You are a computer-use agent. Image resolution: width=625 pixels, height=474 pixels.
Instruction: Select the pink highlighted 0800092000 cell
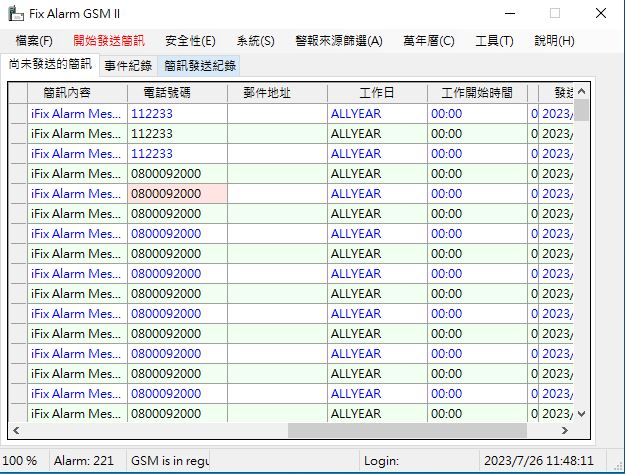point(177,194)
